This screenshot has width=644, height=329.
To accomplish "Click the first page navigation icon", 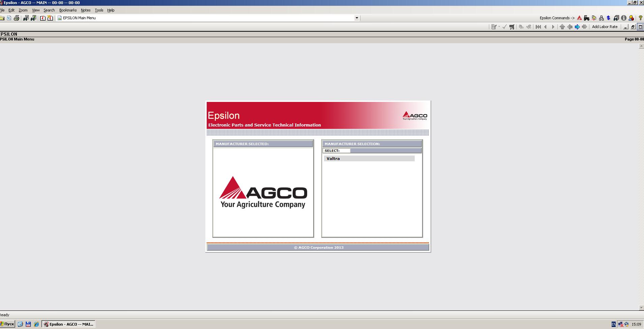I will point(538,27).
